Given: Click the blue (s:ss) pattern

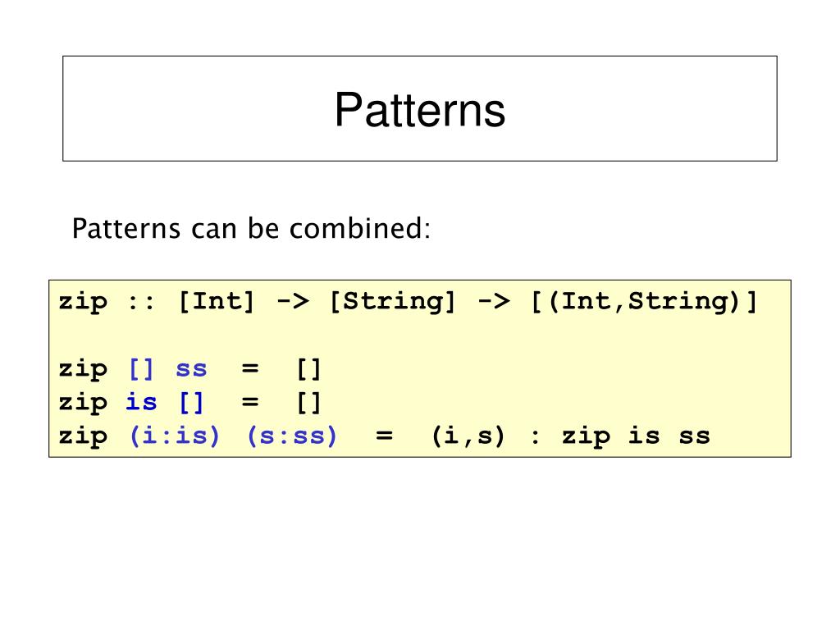Looking at the screenshot, I should pos(292,436).
